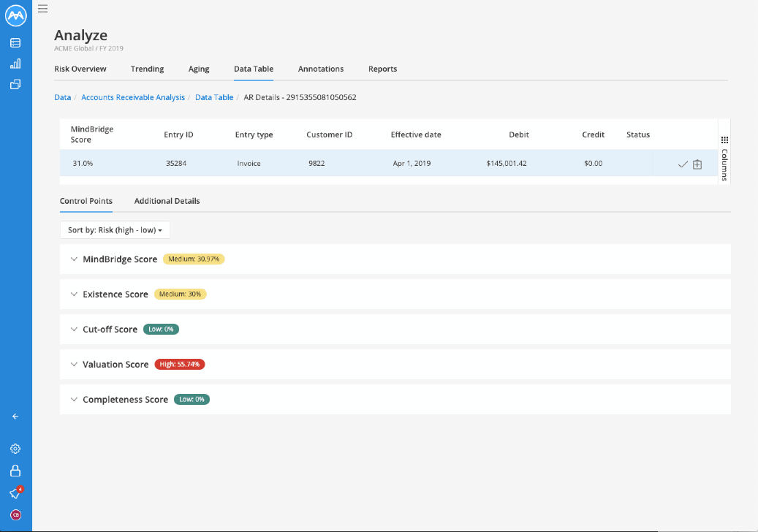The height and width of the screenshot is (532, 758).
Task: Go to the Reports tab
Action: [382, 69]
